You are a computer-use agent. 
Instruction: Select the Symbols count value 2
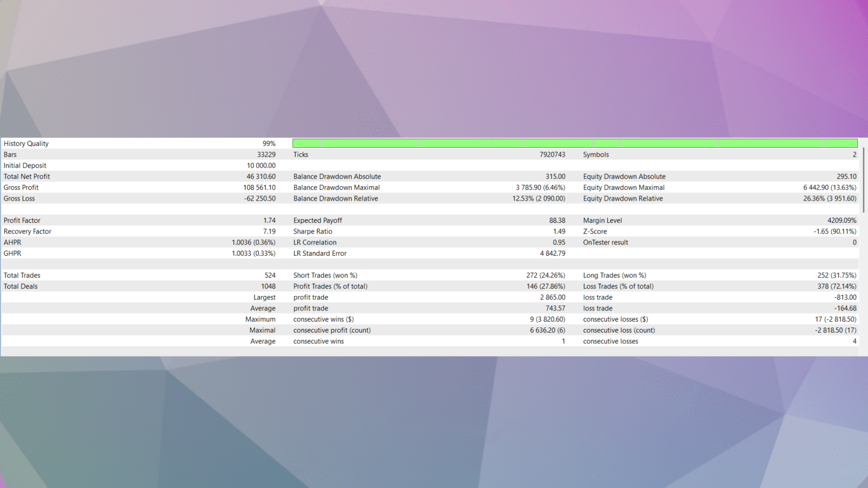854,155
